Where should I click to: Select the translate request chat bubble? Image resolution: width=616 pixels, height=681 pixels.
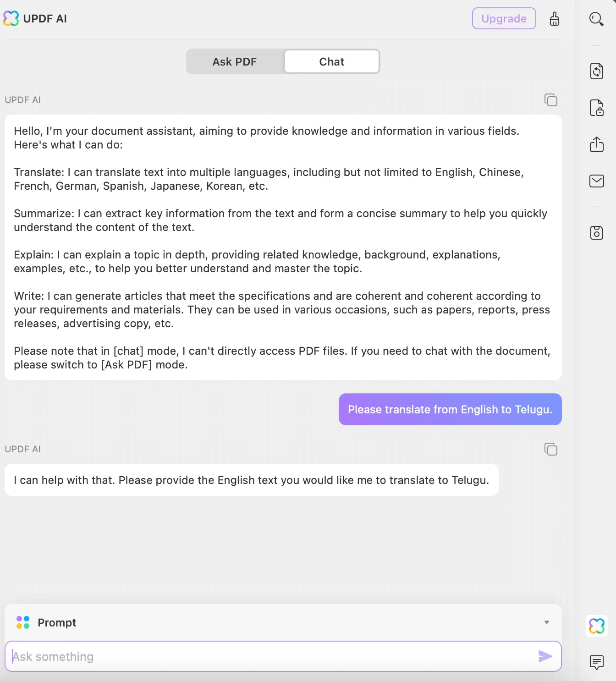click(x=450, y=409)
